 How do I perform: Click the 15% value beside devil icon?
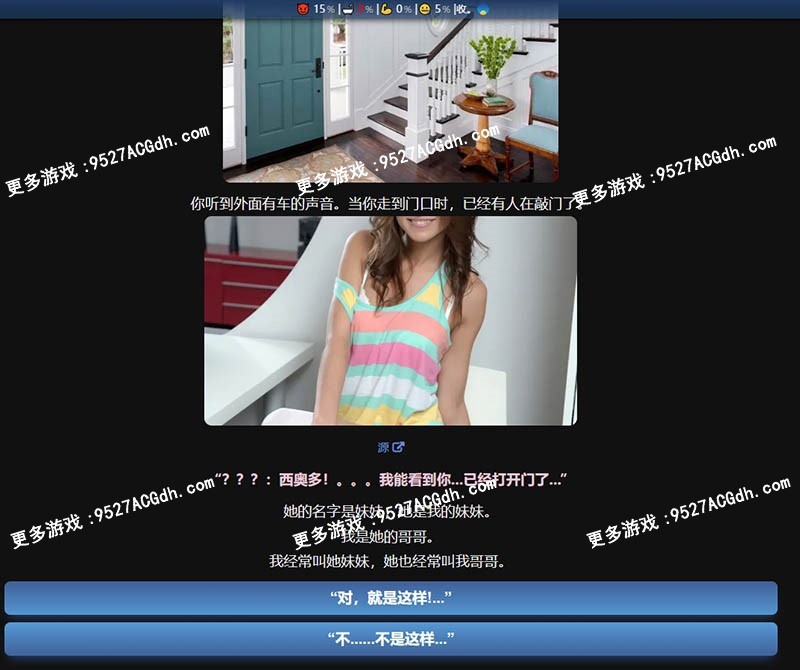pyautogui.click(x=324, y=9)
